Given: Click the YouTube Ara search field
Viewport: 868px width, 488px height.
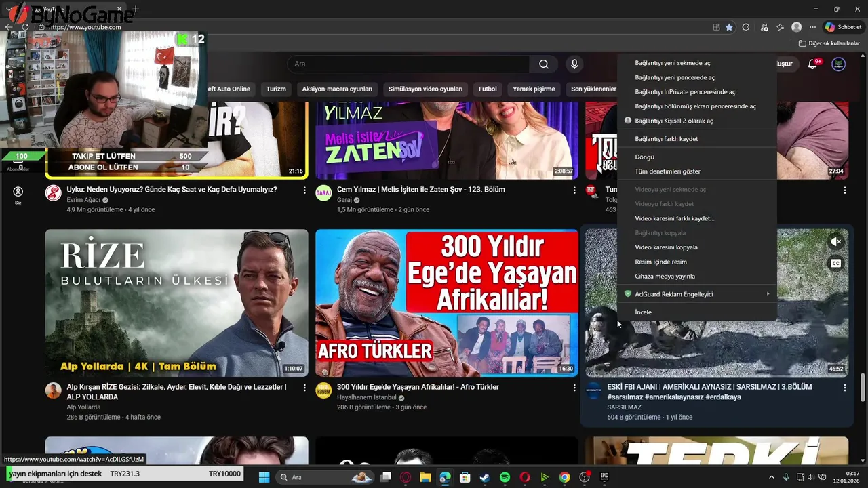Looking at the screenshot, I should 408,64.
